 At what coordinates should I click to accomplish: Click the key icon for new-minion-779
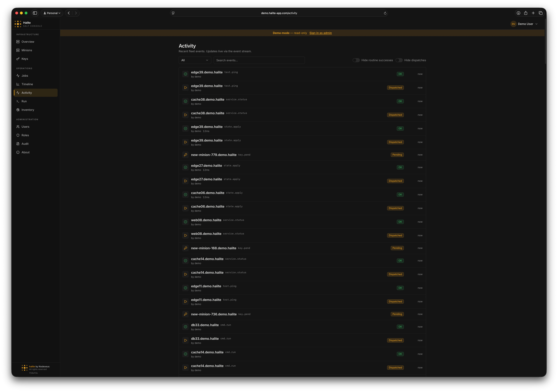(x=185, y=155)
